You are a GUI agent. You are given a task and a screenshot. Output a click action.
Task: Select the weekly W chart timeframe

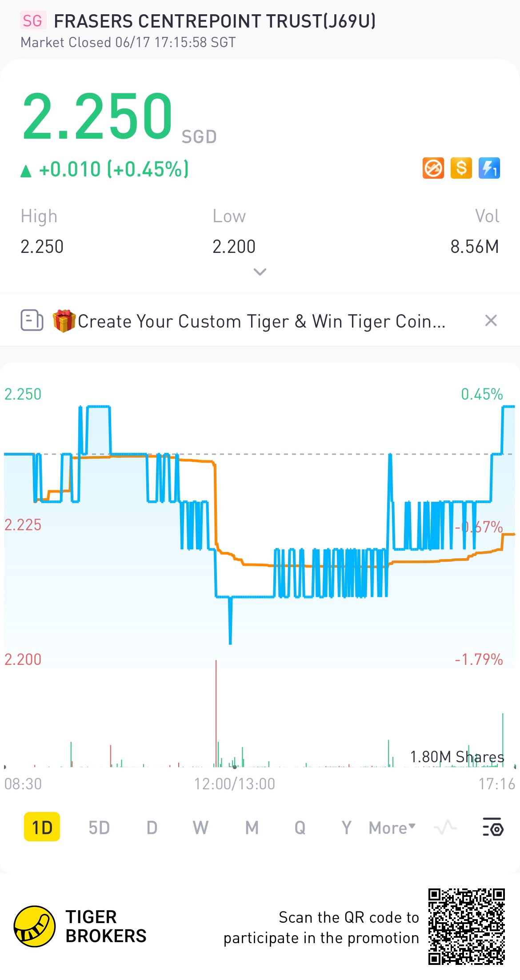tap(200, 828)
